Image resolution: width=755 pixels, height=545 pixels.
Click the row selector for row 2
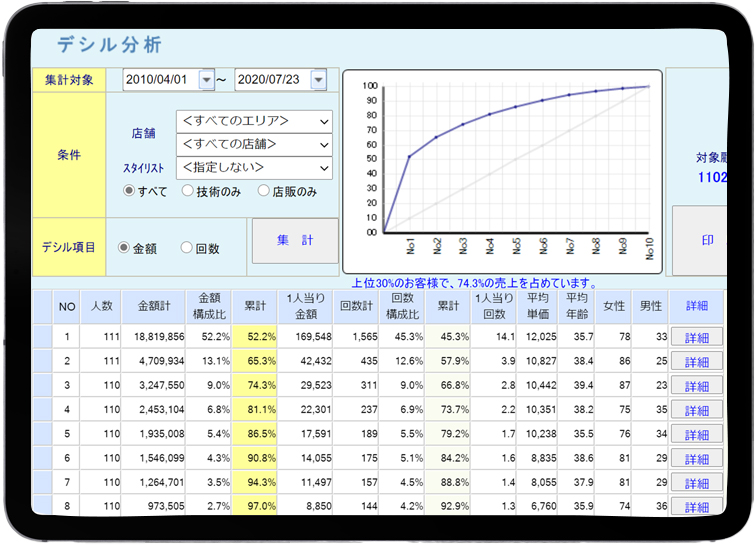[42, 361]
